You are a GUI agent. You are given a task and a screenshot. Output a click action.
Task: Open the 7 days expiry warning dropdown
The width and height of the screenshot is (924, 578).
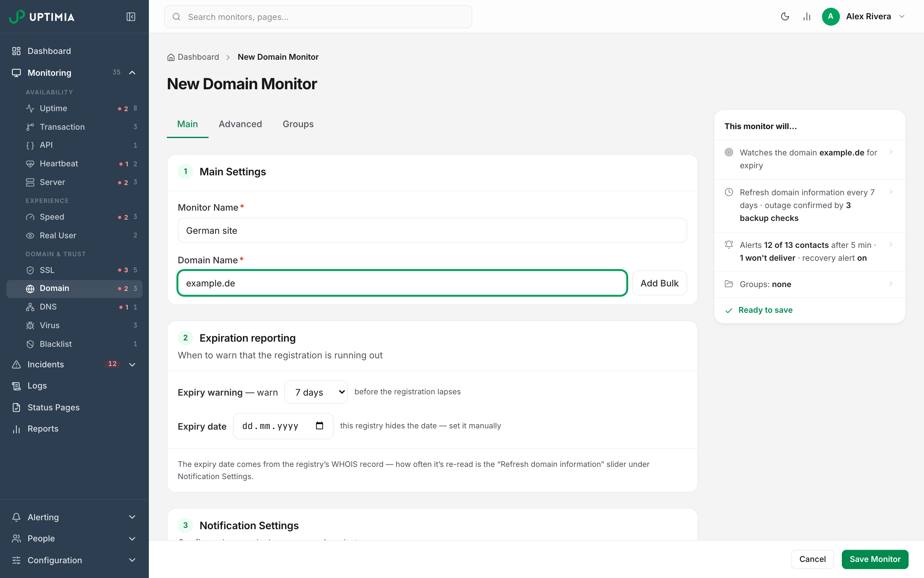(316, 392)
